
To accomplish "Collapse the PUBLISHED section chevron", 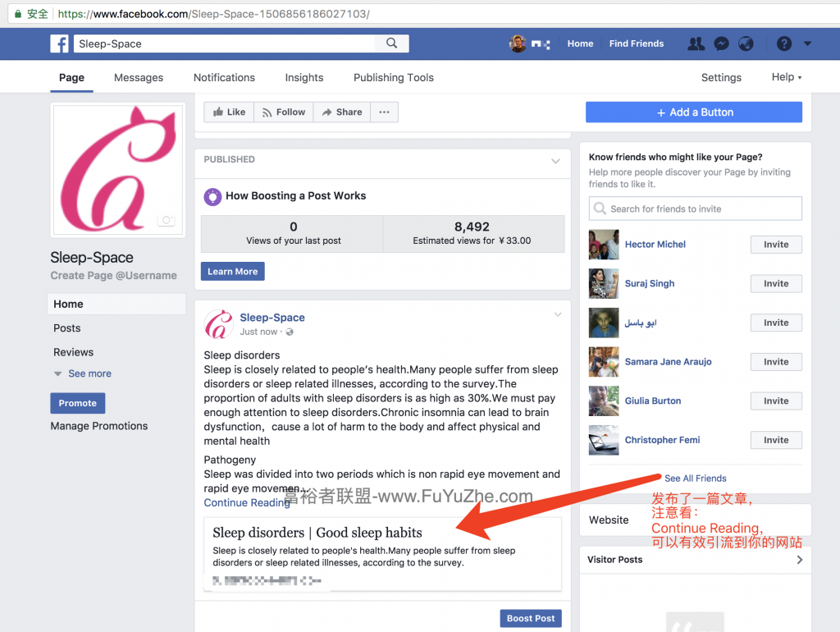I will 555,161.
